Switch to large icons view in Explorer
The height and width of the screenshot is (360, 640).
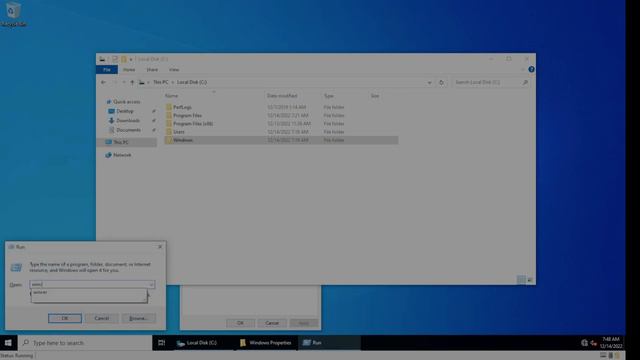coord(530,280)
